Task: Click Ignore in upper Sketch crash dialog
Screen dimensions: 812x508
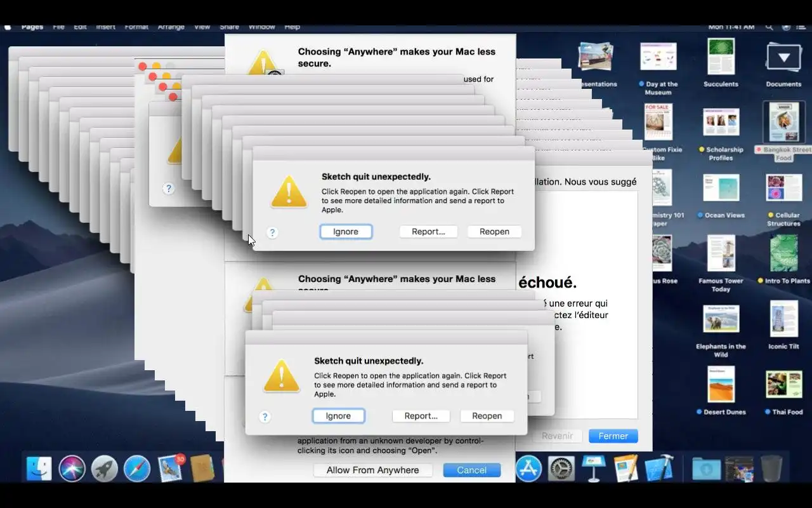Action: [346, 232]
